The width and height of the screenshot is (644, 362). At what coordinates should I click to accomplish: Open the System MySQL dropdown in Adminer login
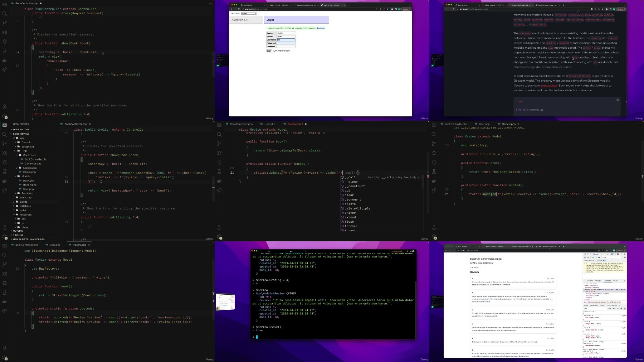(x=286, y=33)
